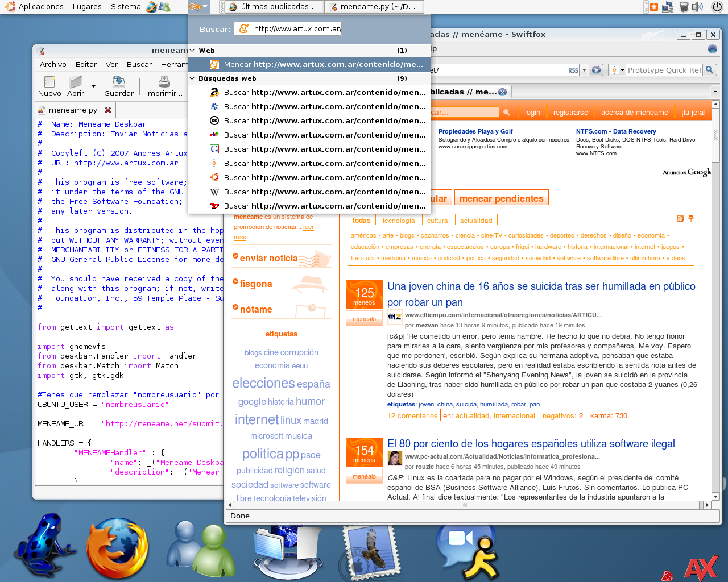Click the 'login' link on meneame
The height and width of the screenshot is (582, 728).
point(532,113)
